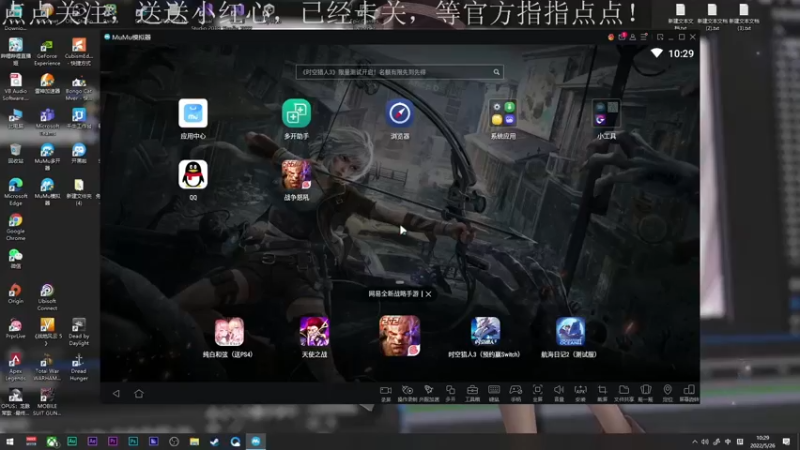Tap the Android back triangle button

(x=116, y=393)
